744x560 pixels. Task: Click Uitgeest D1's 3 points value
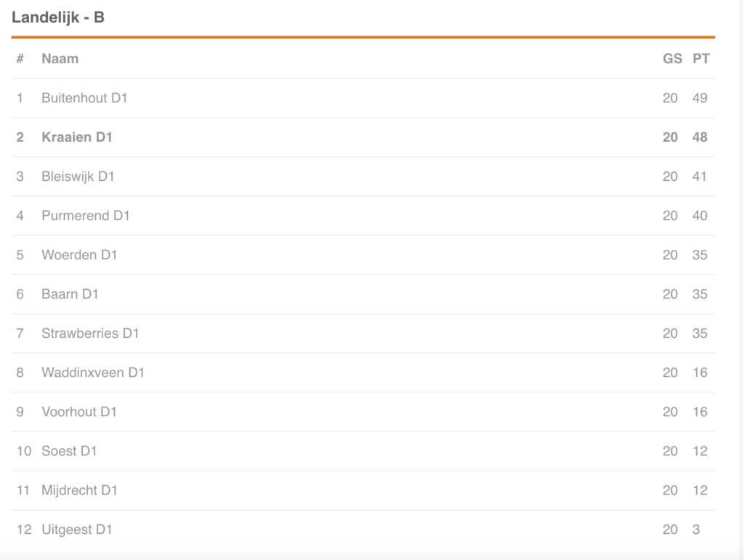(696, 529)
